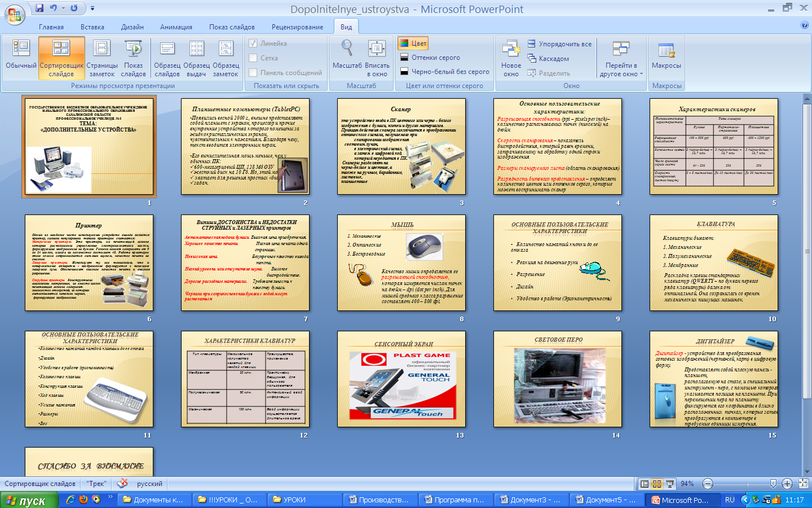
Task: Click the пуск Start button
Action: 29,500
